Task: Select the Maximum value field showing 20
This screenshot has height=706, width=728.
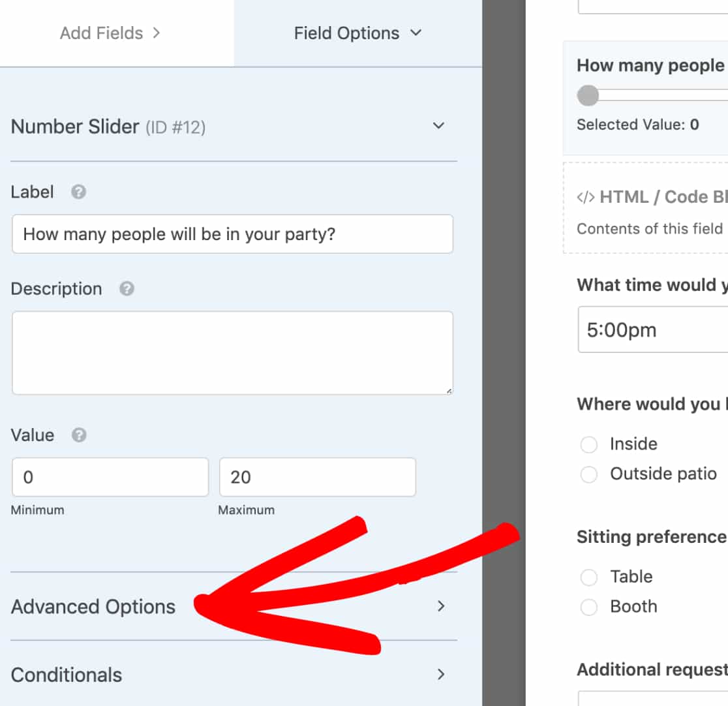Action: tap(317, 477)
